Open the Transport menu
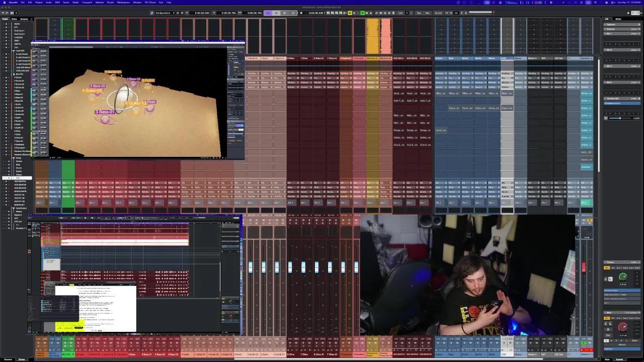 87,2
